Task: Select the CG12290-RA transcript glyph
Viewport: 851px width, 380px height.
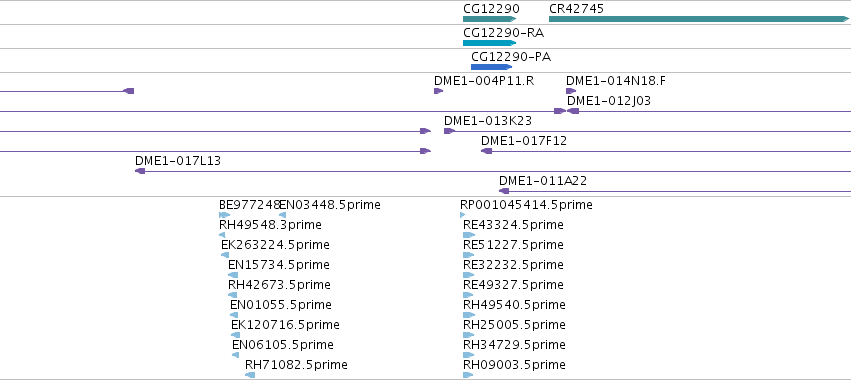Action: pos(490,43)
